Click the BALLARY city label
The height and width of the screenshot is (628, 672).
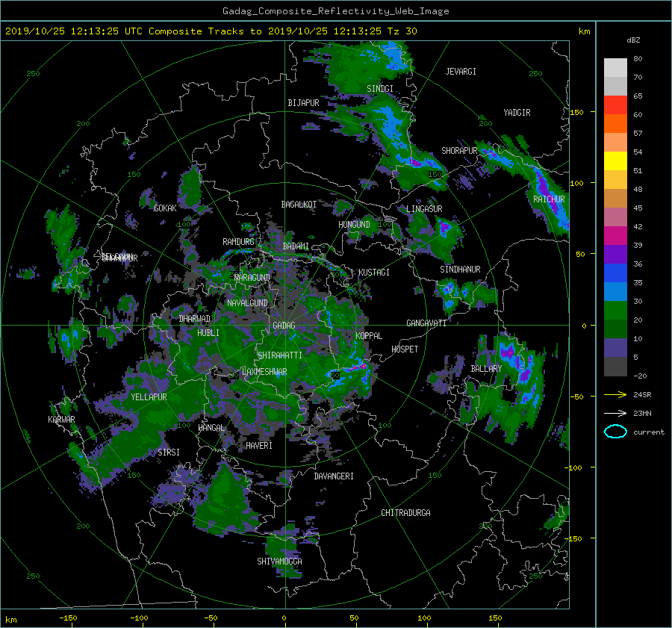(x=486, y=369)
